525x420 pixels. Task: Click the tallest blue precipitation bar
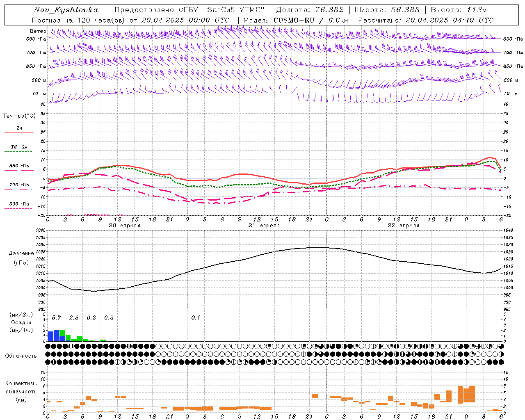pyautogui.click(x=57, y=336)
